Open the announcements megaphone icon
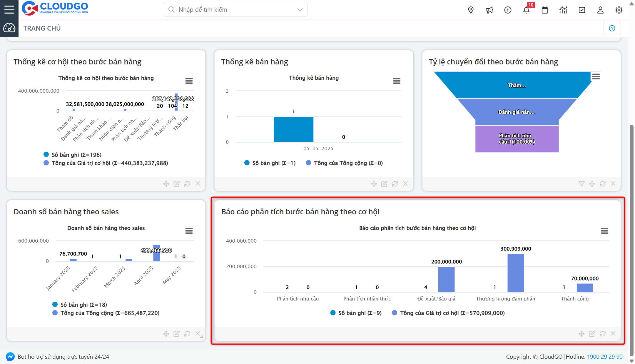The image size is (635, 364). click(489, 10)
